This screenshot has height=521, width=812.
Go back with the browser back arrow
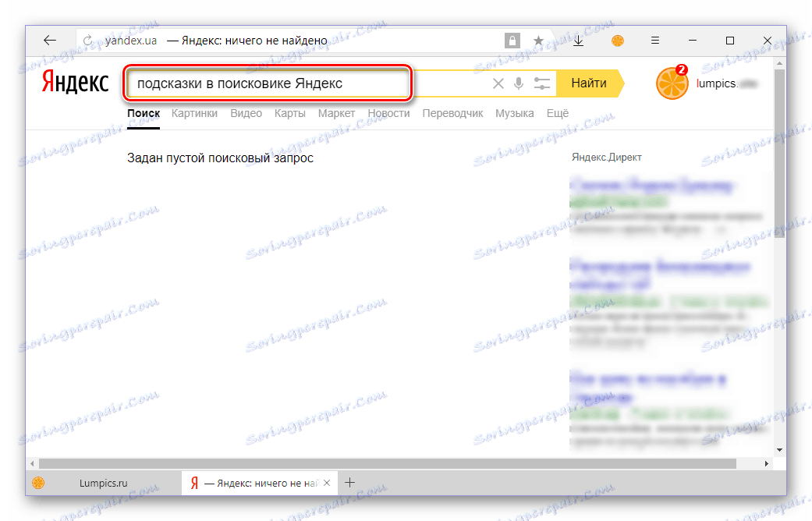coord(50,41)
